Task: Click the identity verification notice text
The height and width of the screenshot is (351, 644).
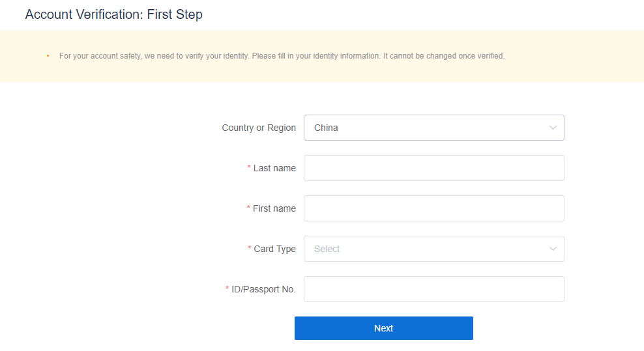Action: pyautogui.click(x=282, y=56)
